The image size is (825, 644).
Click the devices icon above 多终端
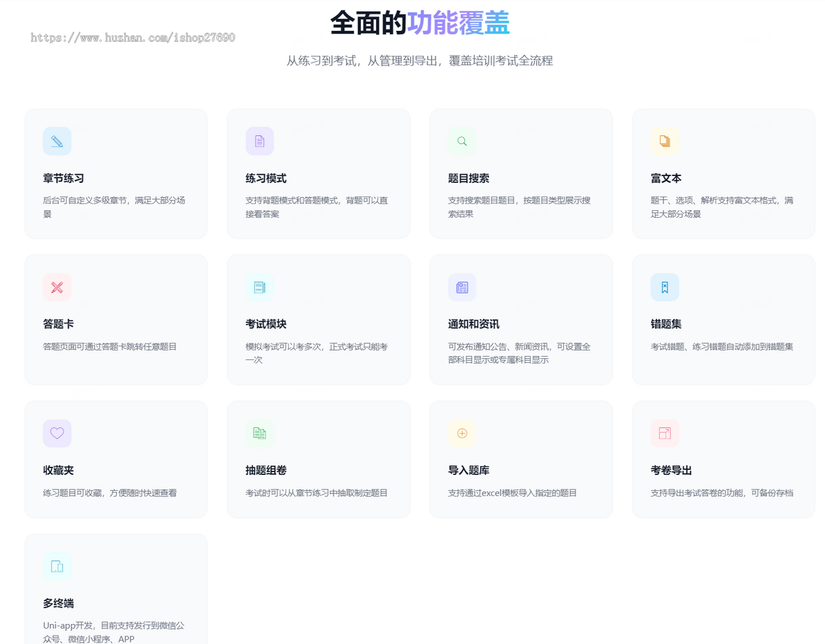click(57, 566)
